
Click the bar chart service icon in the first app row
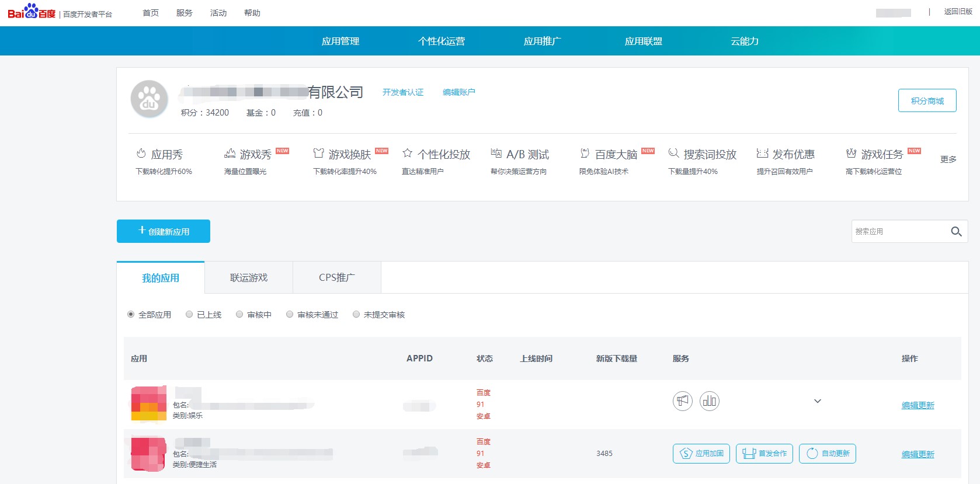tap(710, 401)
